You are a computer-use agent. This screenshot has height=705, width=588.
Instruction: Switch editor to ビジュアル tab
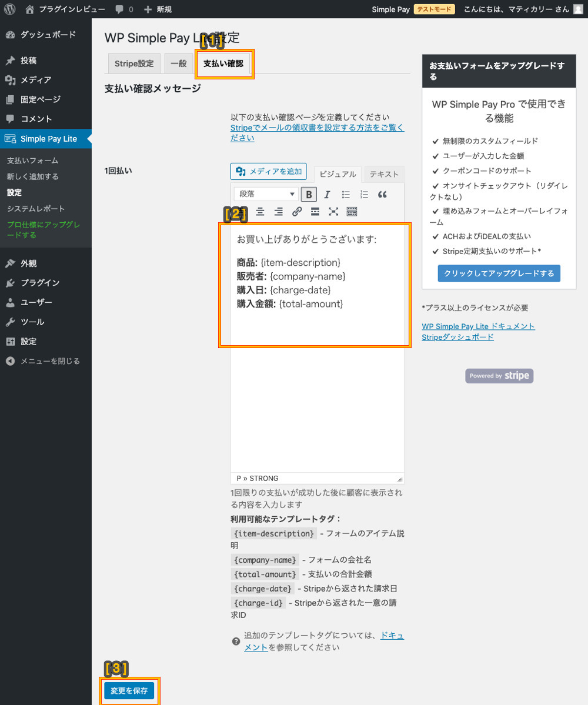(338, 174)
